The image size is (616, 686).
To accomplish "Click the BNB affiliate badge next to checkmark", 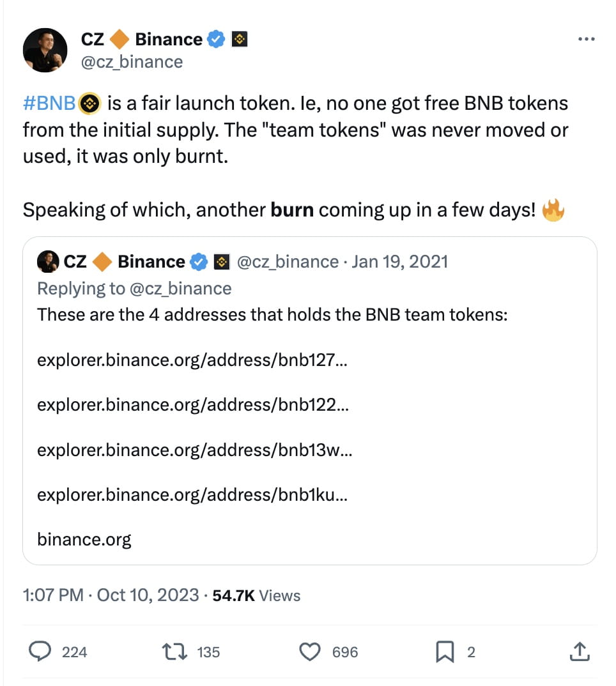I will pyautogui.click(x=240, y=39).
